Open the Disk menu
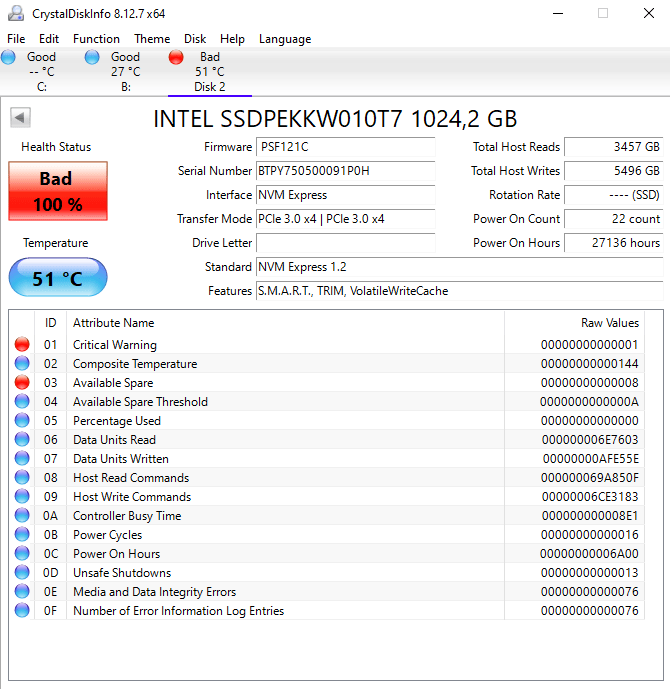Viewport: 670px width, 689px height. (x=195, y=39)
